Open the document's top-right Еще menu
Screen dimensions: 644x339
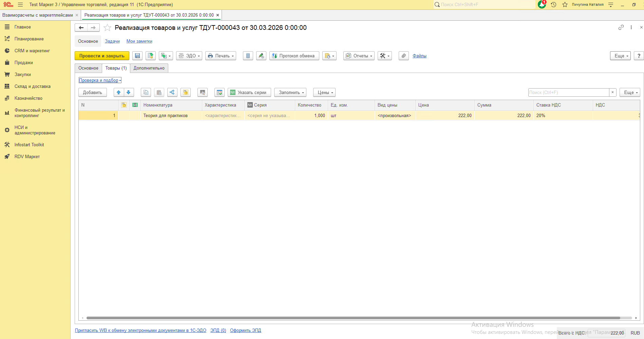tap(620, 56)
